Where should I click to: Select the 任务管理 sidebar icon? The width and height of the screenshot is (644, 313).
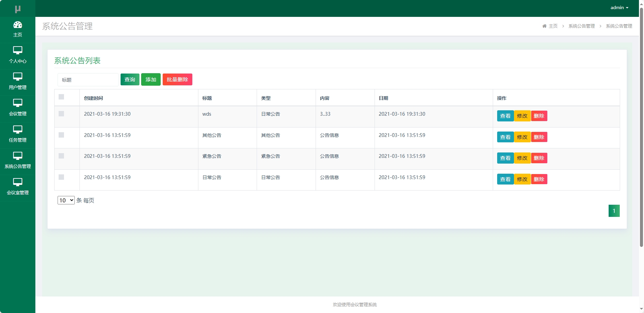[18, 130]
